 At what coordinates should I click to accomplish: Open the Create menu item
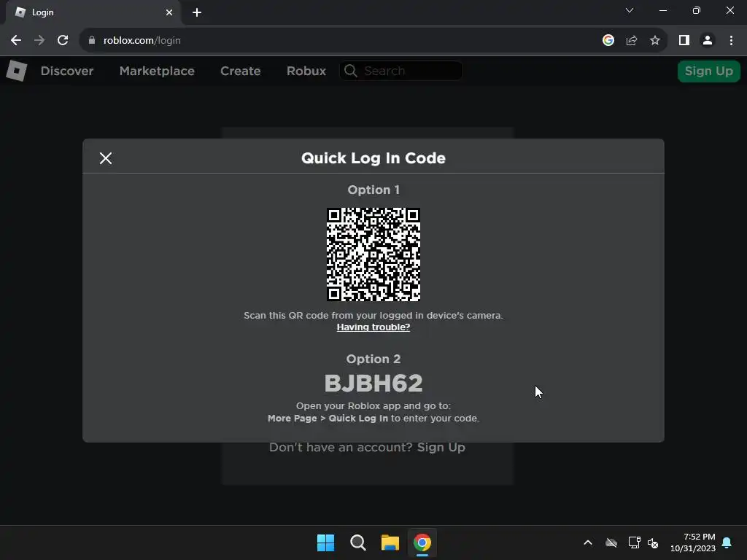[241, 71]
